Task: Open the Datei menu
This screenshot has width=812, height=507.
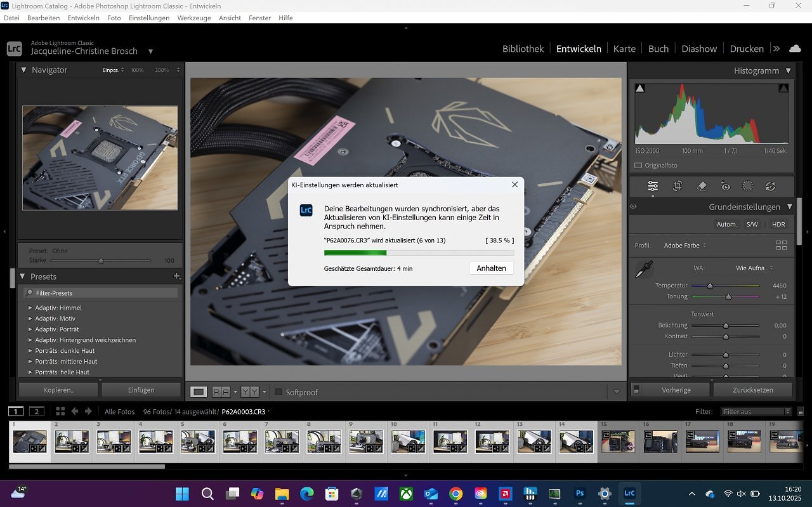Action: pyautogui.click(x=11, y=18)
